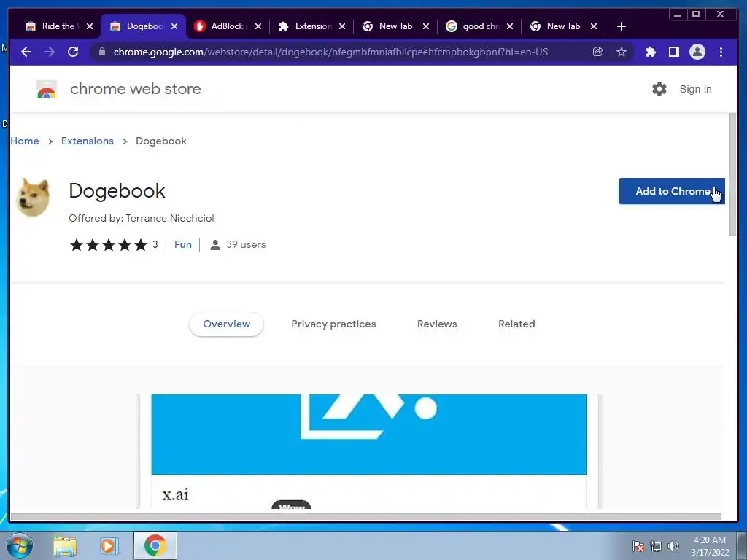The height and width of the screenshot is (560, 747).
Task: Share this page icon in address bar
Action: click(x=598, y=52)
